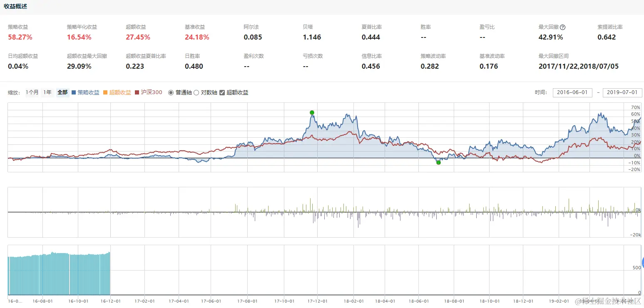The image size is (644, 308).
Task: Toggle the 沪深300 legend label
Action: click(x=152, y=92)
